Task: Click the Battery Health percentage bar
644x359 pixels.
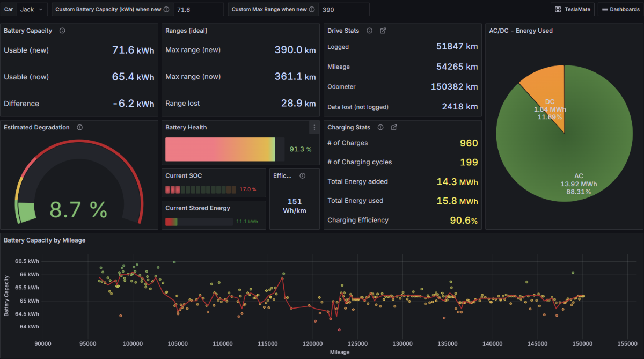Action: (220, 149)
